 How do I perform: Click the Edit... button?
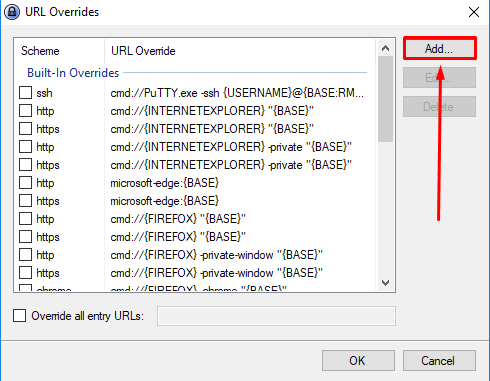click(439, 78)
